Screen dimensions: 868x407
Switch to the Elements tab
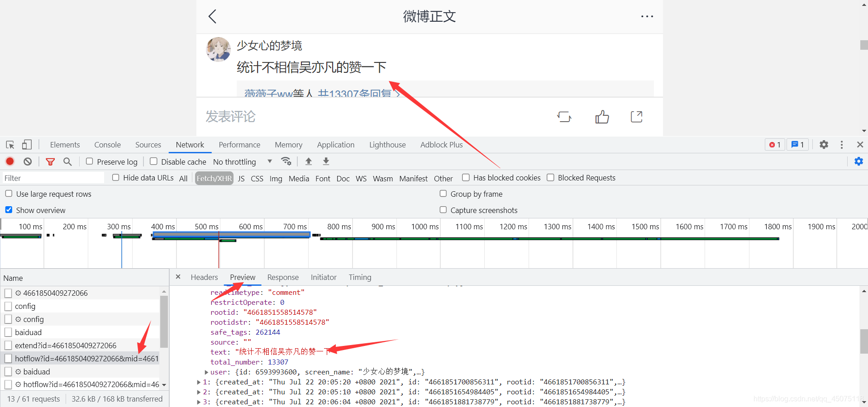pyautogui.click(x=65, y=145)
